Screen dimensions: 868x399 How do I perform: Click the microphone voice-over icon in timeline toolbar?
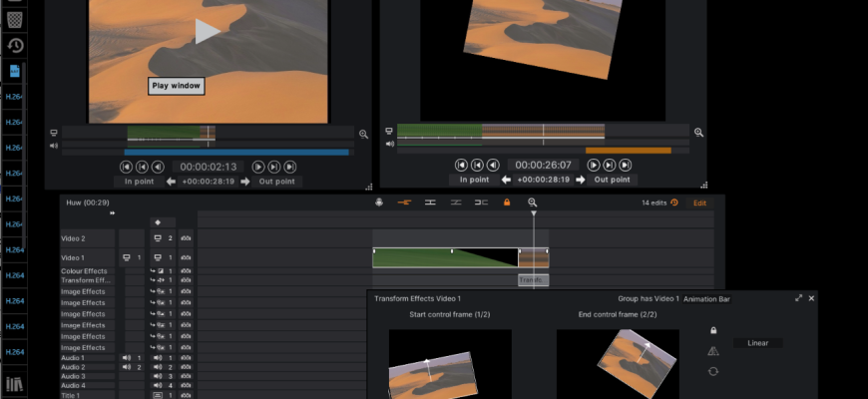point(379,202)
